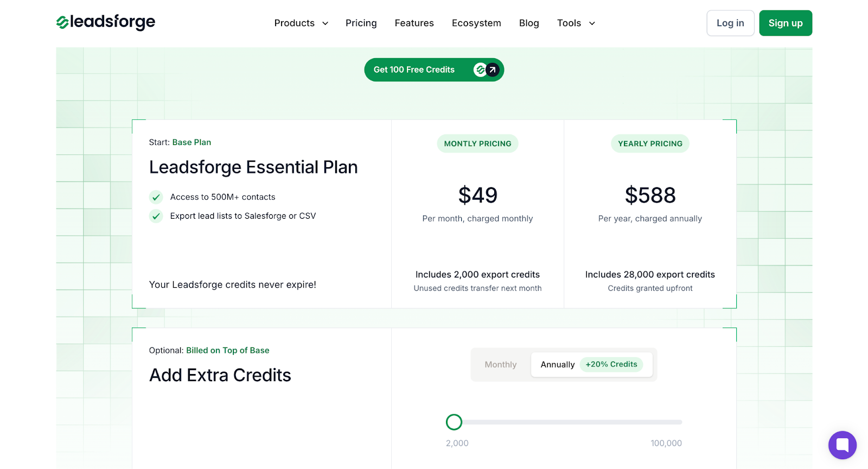Click Includes 28,000 export credits text

tap(650, 275)
